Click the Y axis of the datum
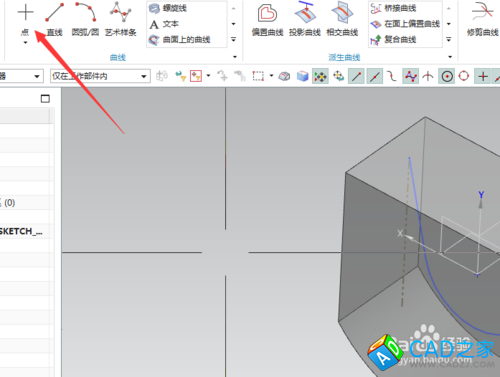The height and width of the screenshot is (377, 500). tap(480, 203)
